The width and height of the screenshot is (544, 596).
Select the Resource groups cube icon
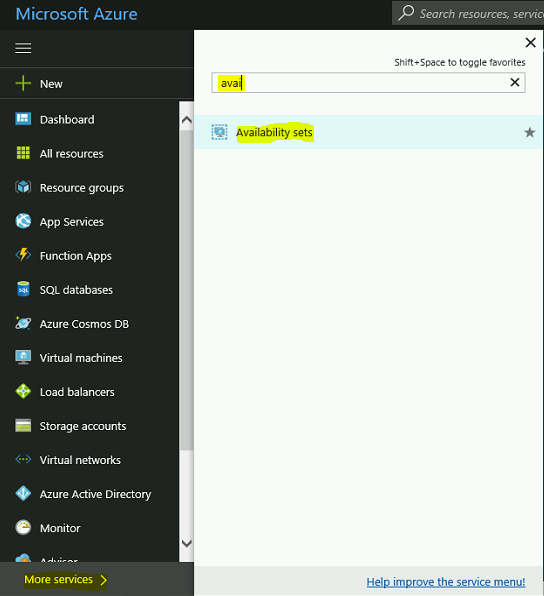tap(23, 187)
